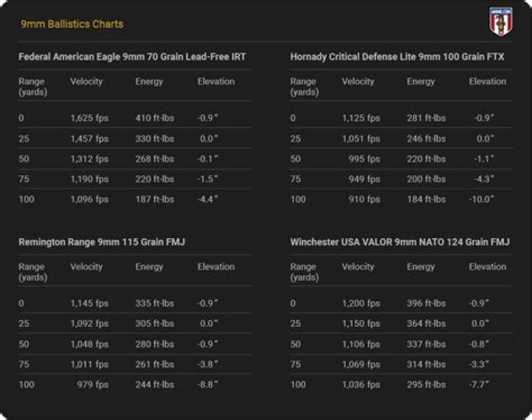Image resolution: width=532 pixels, height=420 pixels.
Task: Select the 1,625 fps velocity cell
Action: 89,118
